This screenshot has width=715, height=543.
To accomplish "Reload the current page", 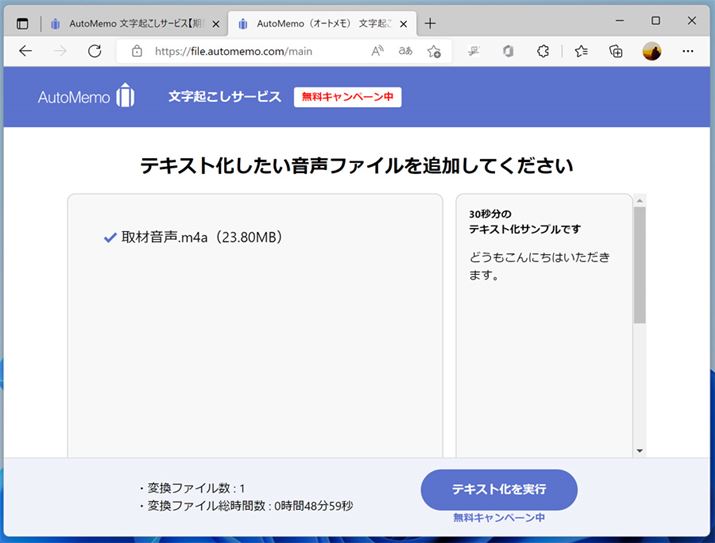I will (95, 51).
